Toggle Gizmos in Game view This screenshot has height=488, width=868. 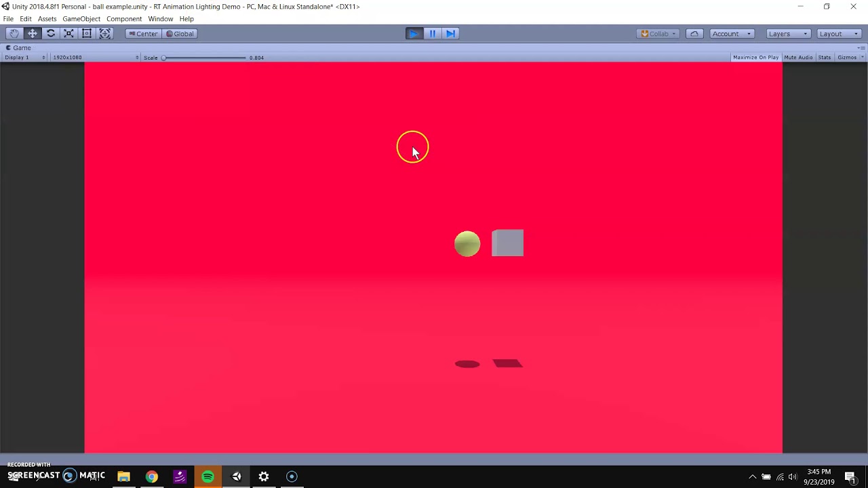[x=846, y=58]
